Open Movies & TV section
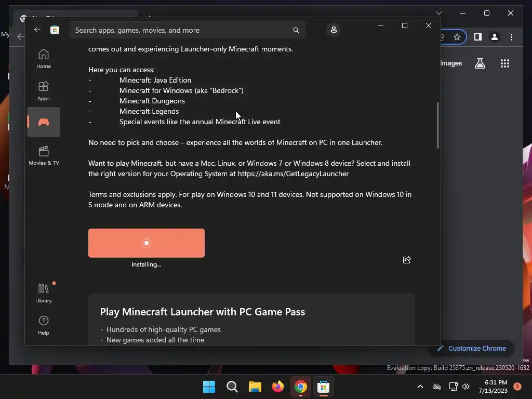The height and width of the screenshot is (399, 532). (x=44, y=155)
